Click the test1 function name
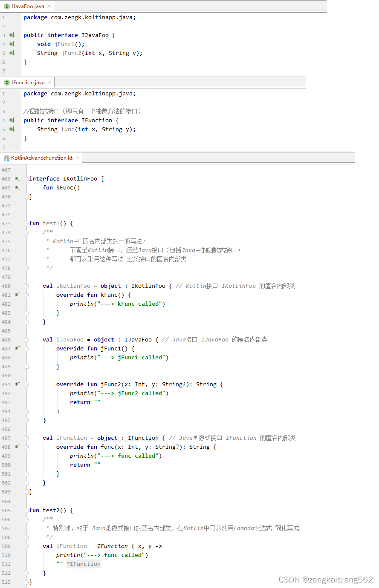 pos(51,223)
